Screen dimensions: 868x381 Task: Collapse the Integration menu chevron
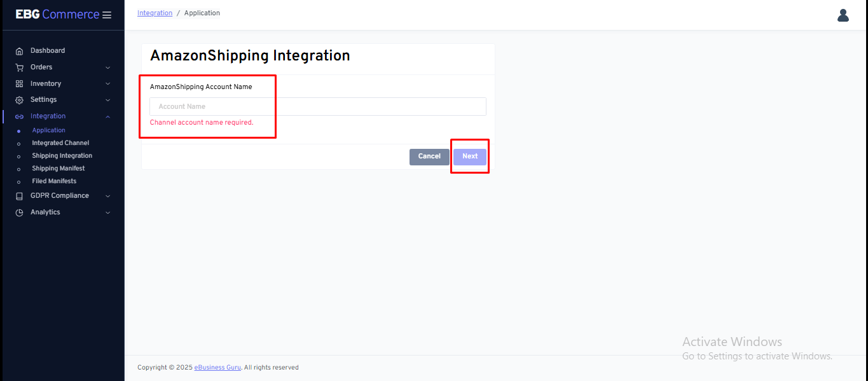pyautogui.click(x=107, y=116)
